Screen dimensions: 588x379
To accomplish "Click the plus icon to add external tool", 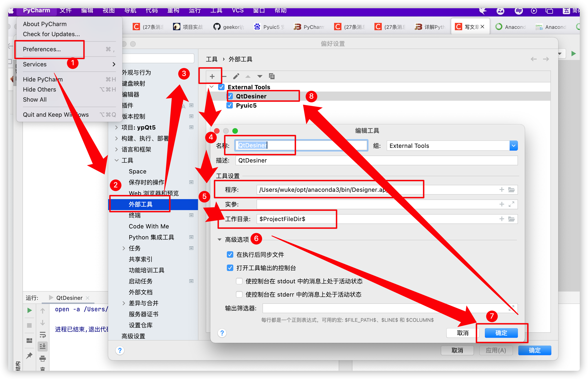I will (212, 76).
